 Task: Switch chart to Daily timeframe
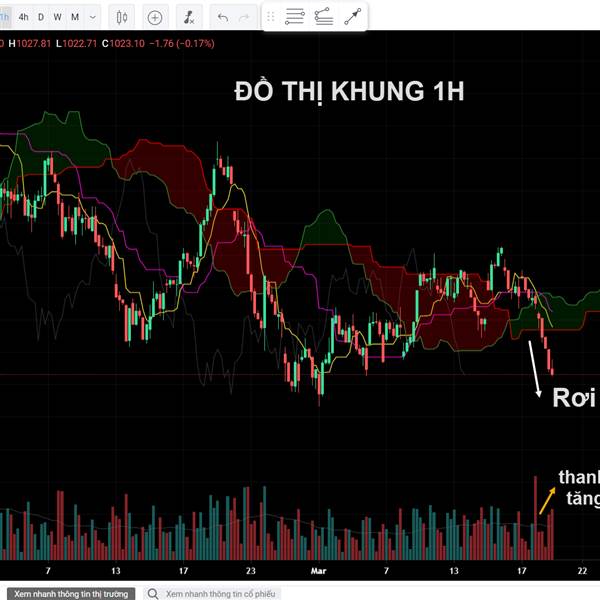[x=41, y=17]
